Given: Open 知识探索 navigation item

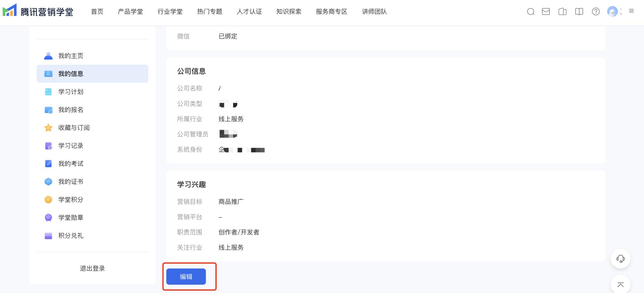Looking at the screenshot, I should pyautogui.click(x=289, y=12).
